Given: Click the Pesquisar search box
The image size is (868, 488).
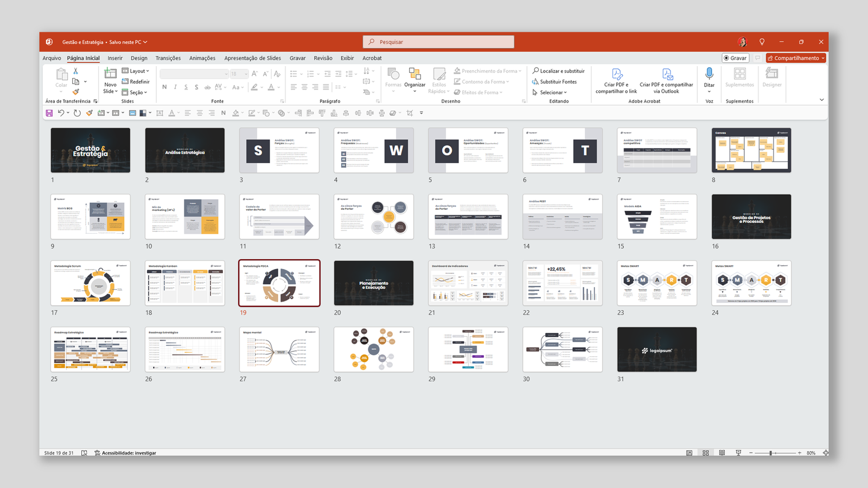Looking at the screenshot, I should tap(438, 42).
